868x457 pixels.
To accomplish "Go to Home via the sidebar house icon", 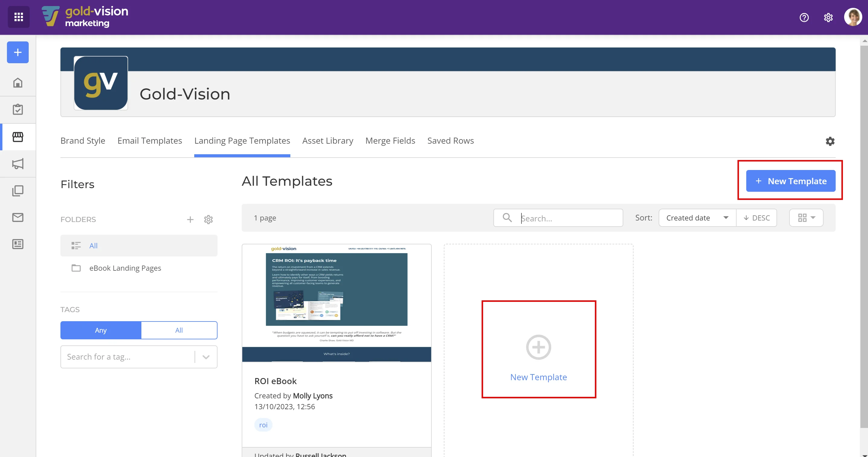I will (x=18, y=83).
